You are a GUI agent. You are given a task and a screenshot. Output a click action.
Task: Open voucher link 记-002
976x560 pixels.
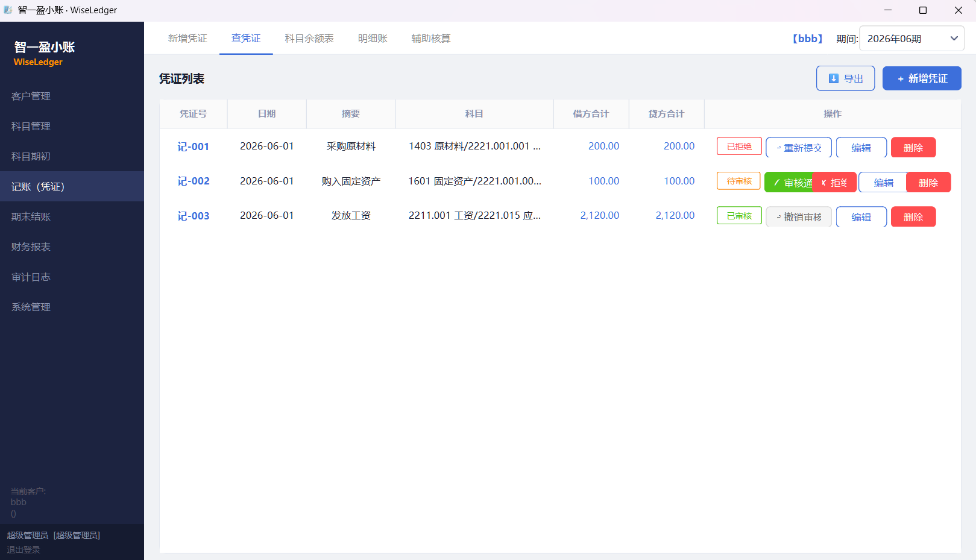pyautogui.click(x=194, y=181)
